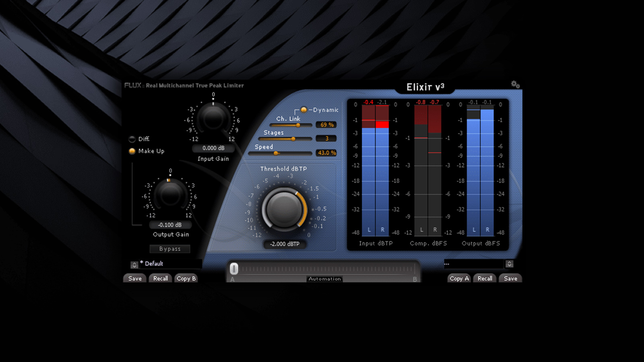Open preset A list arrows beside Default
Screen dimensions: 644x362
[134, 265]
